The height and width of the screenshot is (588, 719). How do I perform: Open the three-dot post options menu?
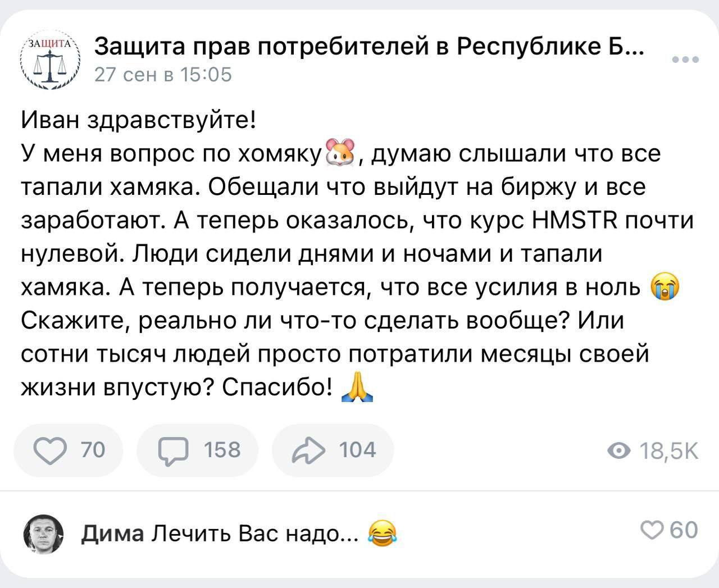pos(686,60)
